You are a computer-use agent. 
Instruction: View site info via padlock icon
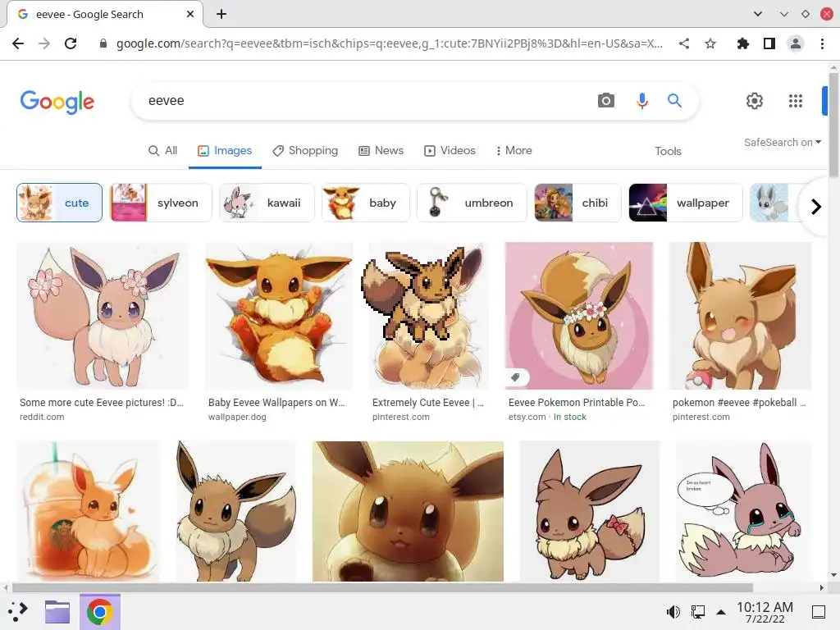point(103,43)
